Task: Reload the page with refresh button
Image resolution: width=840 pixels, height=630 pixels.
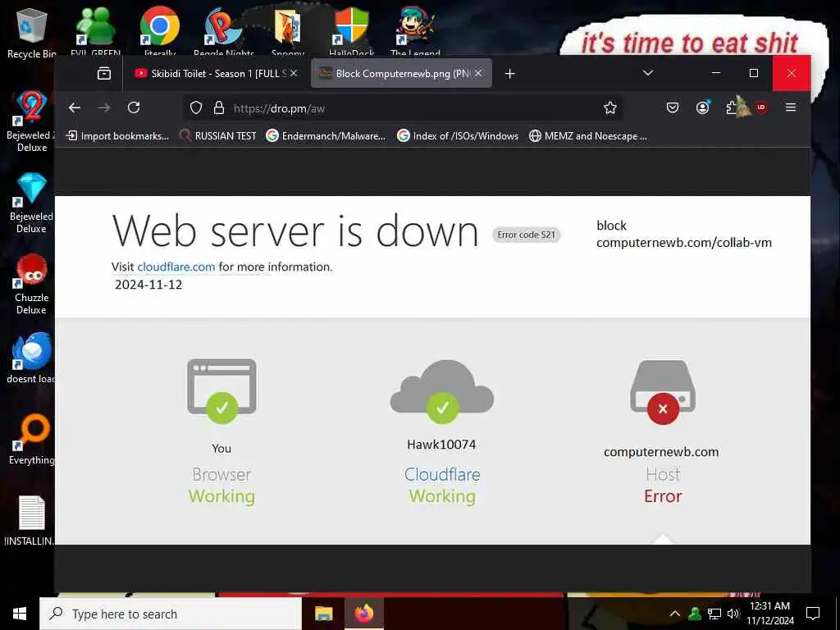Action: [134, 107]
